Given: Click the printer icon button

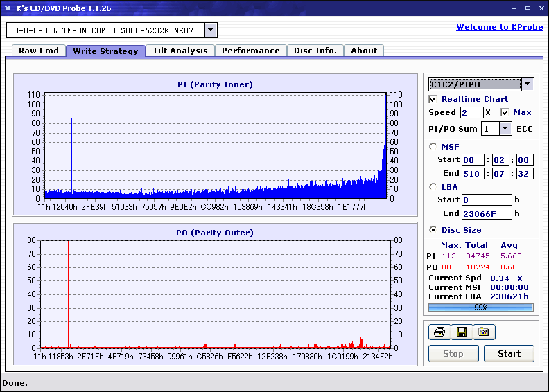Looking at the screenshot, I should [439, 332].
